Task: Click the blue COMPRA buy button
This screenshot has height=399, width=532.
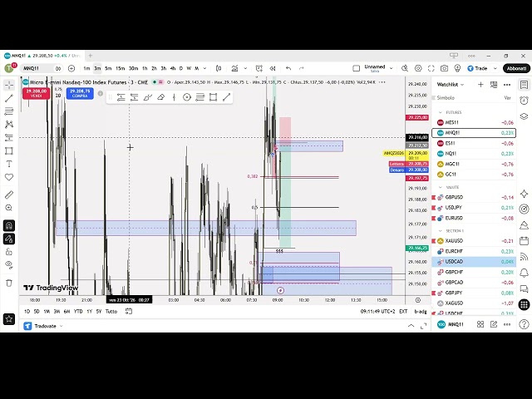Action: point(80,93)
